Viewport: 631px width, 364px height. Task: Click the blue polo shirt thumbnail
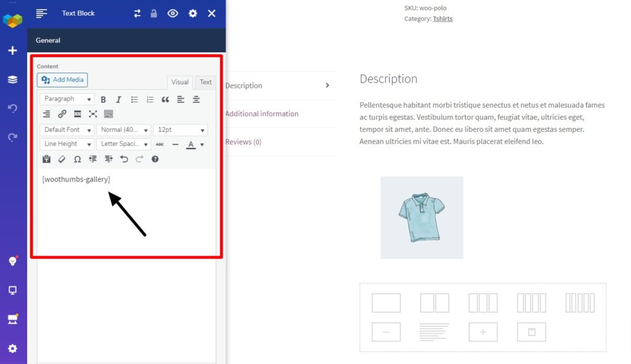tap(421, 217)
